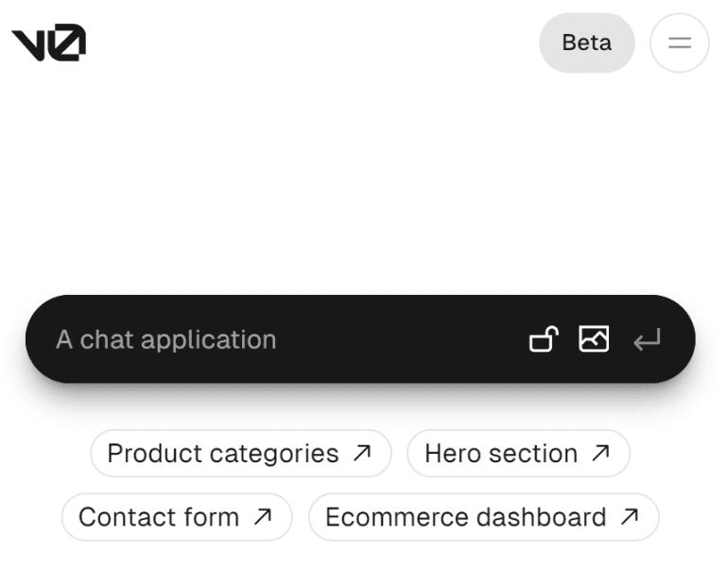Click the arrow beside Contact form
726x588 pixels.
tap(263, 517)
